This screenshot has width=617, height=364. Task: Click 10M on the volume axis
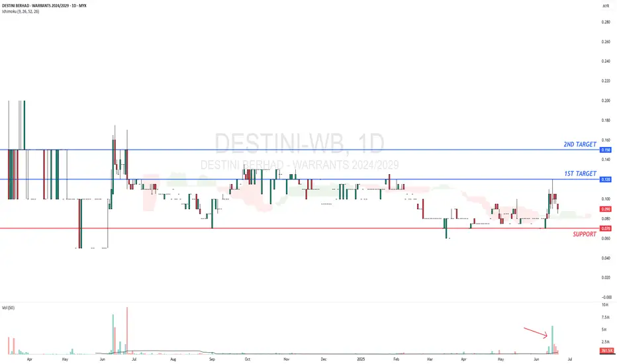click(605, 305)
